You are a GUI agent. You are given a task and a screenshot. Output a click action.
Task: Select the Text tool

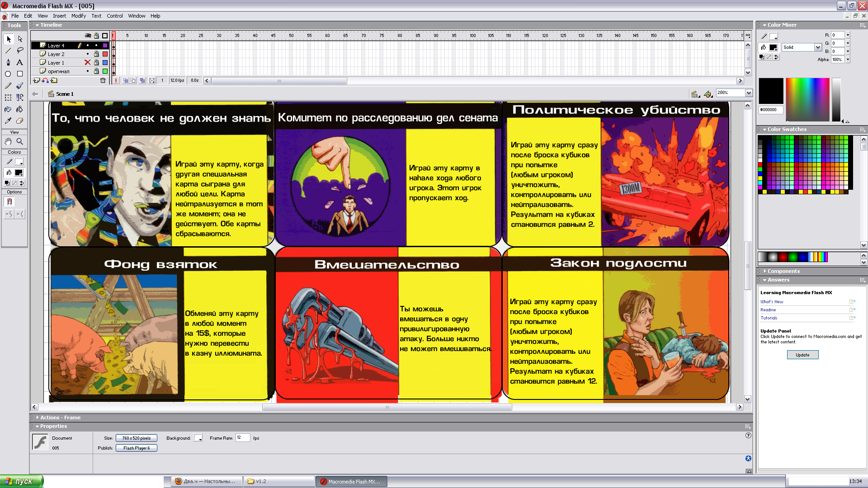pyautogui.click(x=20, y=62)
